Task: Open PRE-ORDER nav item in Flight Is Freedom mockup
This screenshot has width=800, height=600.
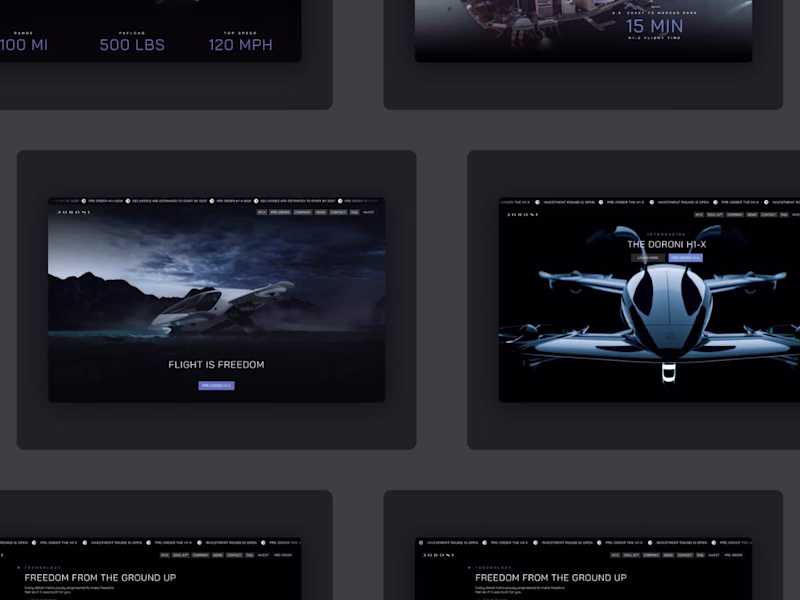Action: [280, 212]
